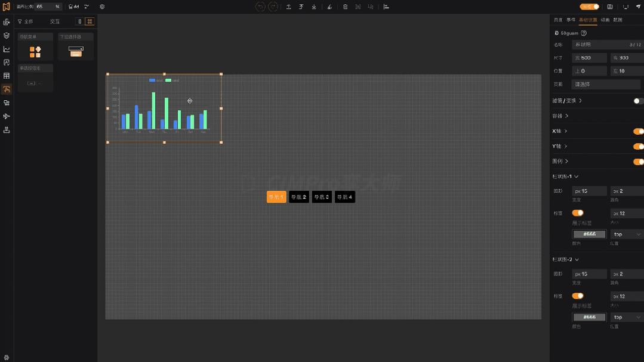Image resolution: width=644 pixels, height=362 pixels.
Task: Click the redo arrow in top toolbar
Action: tap(273, 7)
